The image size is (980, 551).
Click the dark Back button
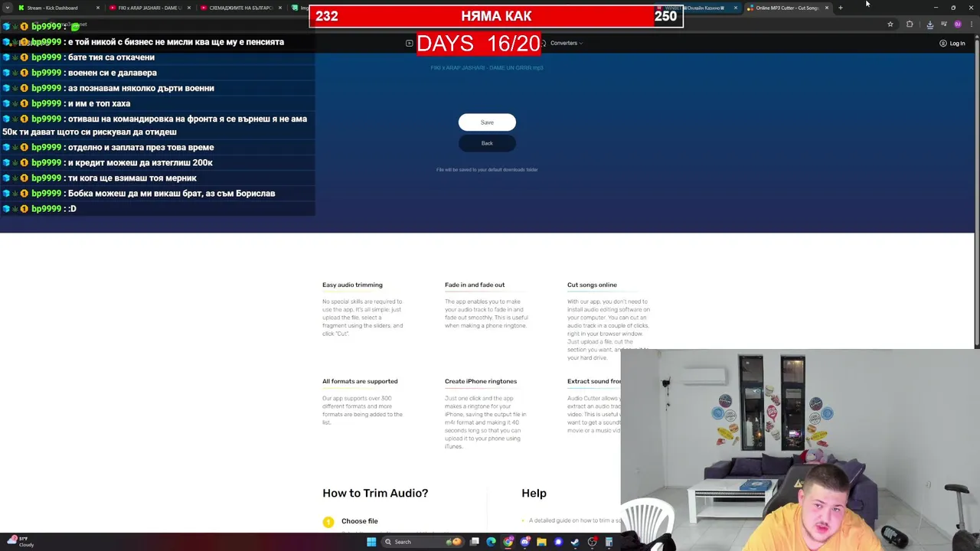pos(487,143)
